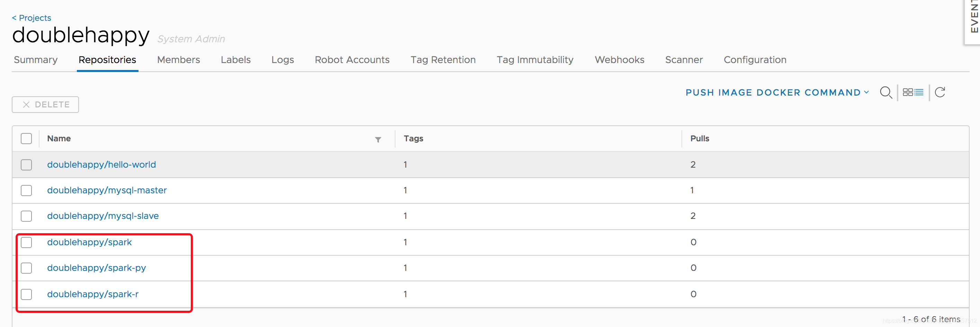Open the doublehappy/spark-r repository link
The height and width of the screenshot is (327, 980).
(93, 294)
